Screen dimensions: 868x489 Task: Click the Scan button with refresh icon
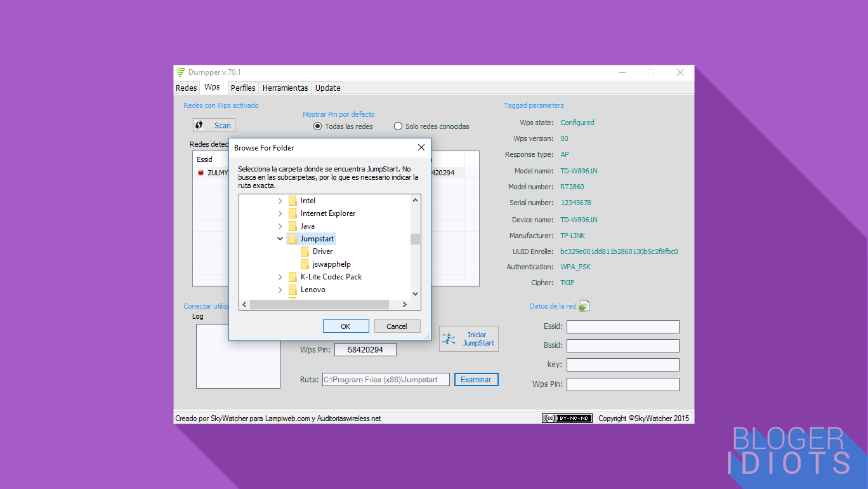coord(214,125)
